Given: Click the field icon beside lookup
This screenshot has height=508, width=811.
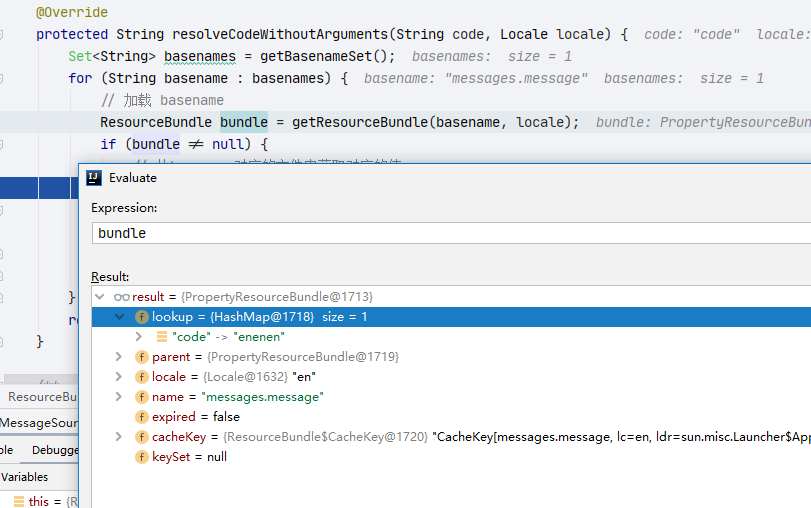Looking at the screenshot, I should tap(141, 317).
